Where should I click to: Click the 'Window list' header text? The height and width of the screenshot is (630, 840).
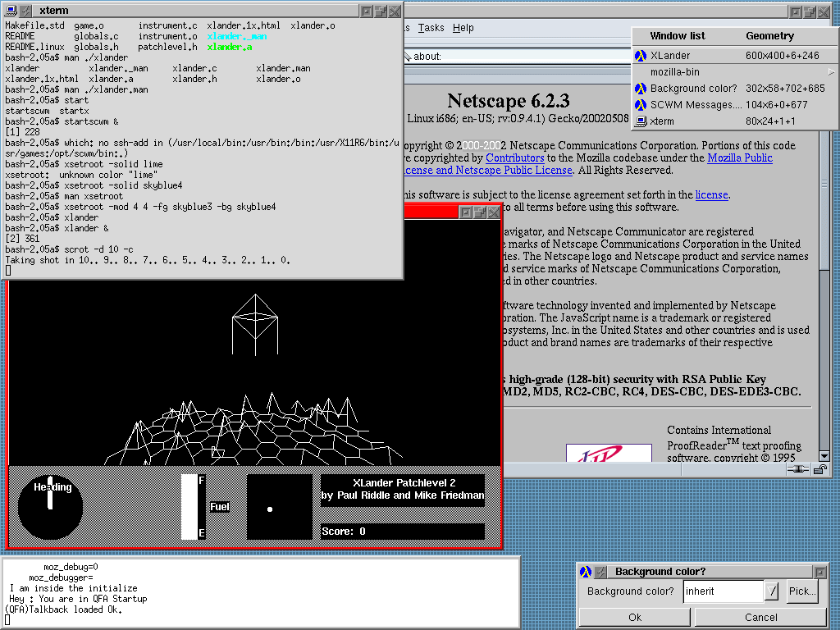tap(678, 36)
